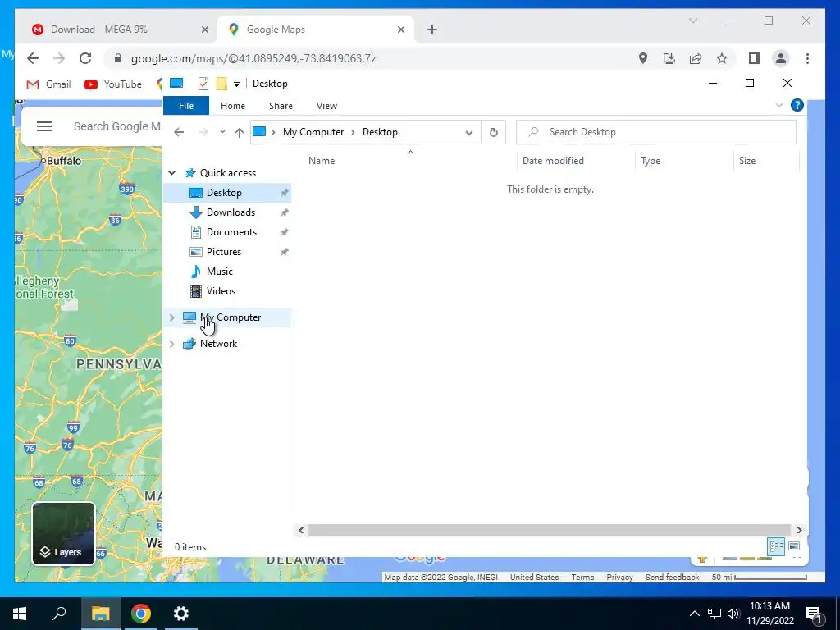This screenshot has width=840, height=630.
Task: Click Desktop in the address breadcrumb
Action: [380, 132]
